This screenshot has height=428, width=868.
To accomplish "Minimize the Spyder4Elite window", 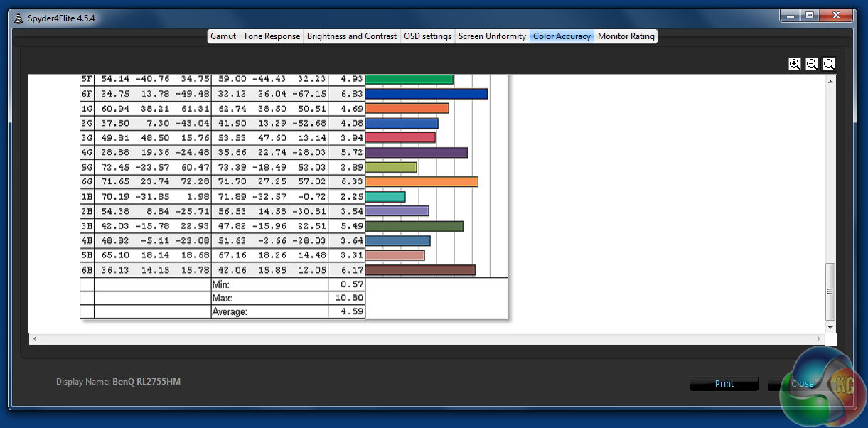I will pos(789,15).
